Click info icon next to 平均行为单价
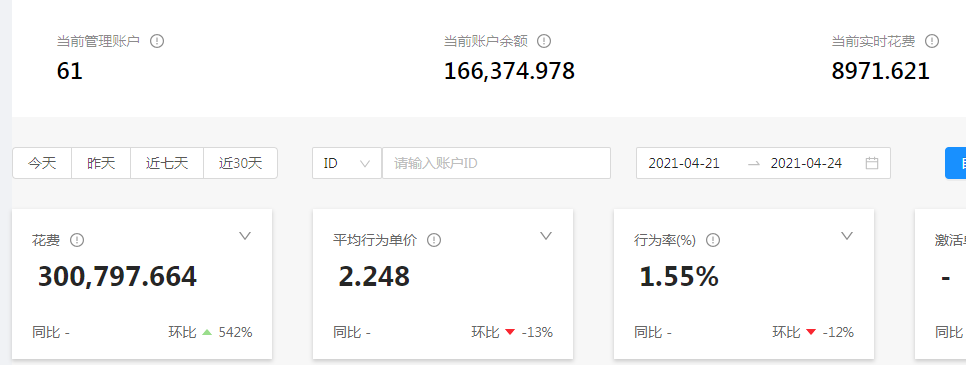966x365 pixels. click(x=434, y=240)
